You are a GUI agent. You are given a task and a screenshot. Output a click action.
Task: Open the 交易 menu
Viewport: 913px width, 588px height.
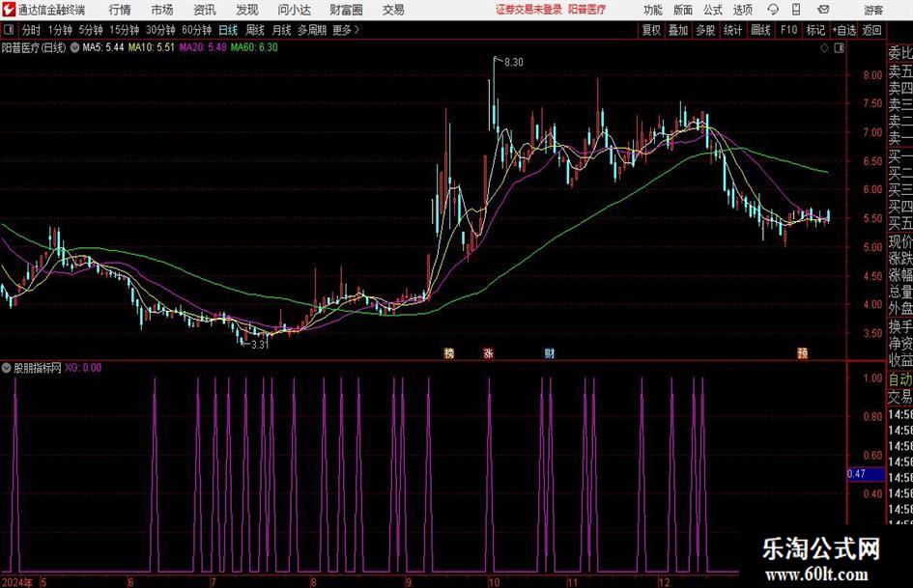coord(393,10)
